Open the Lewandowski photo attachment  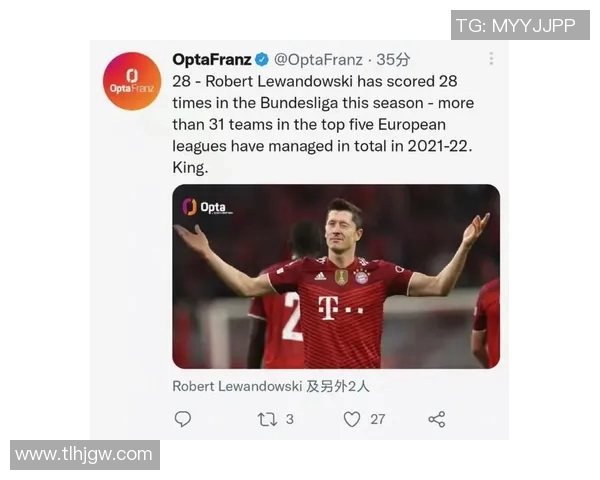(x=336, y=276)
